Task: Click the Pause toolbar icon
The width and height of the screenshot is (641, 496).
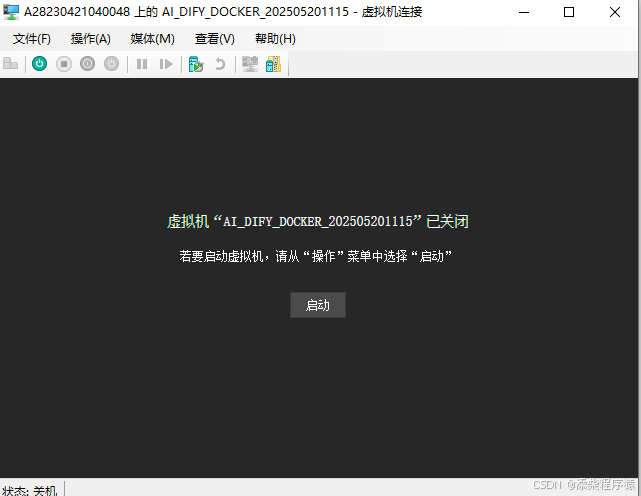Action: click(x=142, y=64)
